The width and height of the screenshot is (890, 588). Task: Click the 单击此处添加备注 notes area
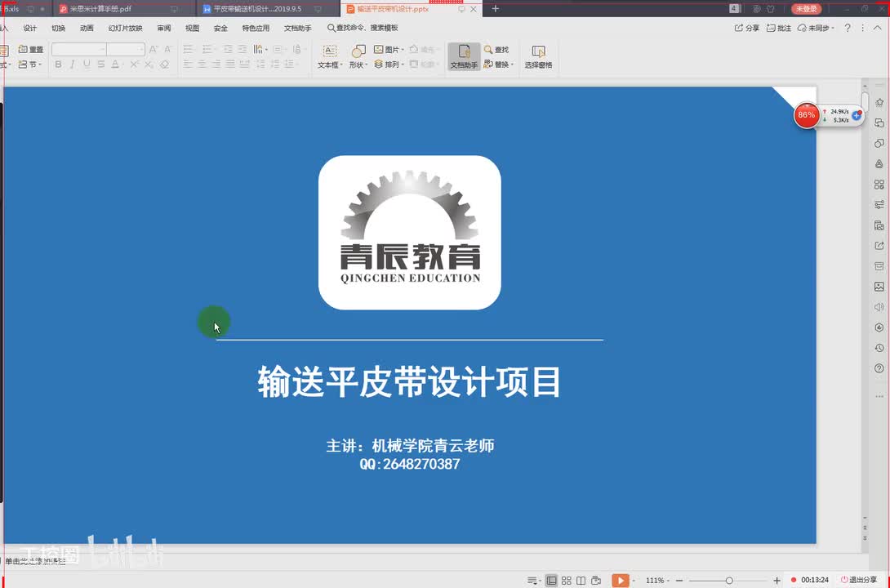pos(35,561)
